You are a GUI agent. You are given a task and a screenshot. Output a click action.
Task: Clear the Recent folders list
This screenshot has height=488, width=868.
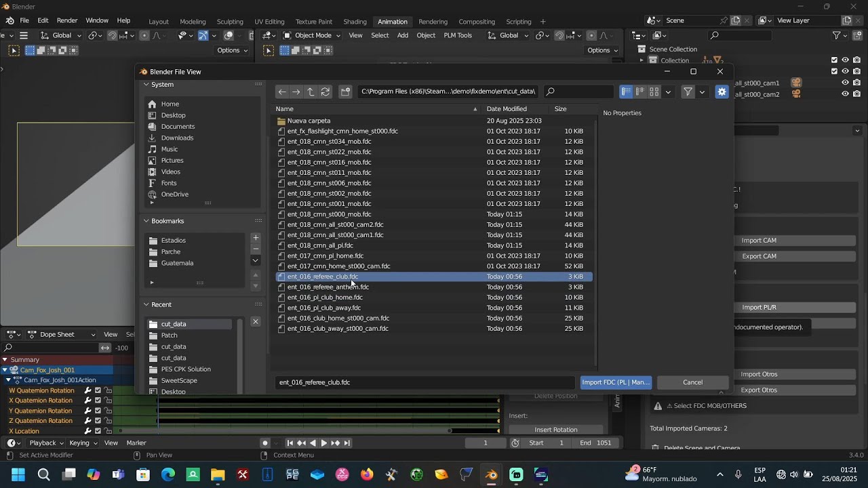pos(256,321)
